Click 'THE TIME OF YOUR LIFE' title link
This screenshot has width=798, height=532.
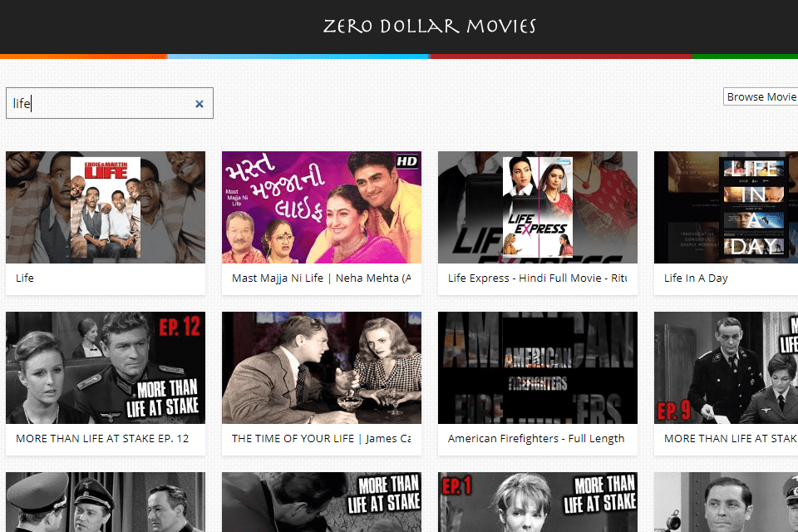[321, 439]
